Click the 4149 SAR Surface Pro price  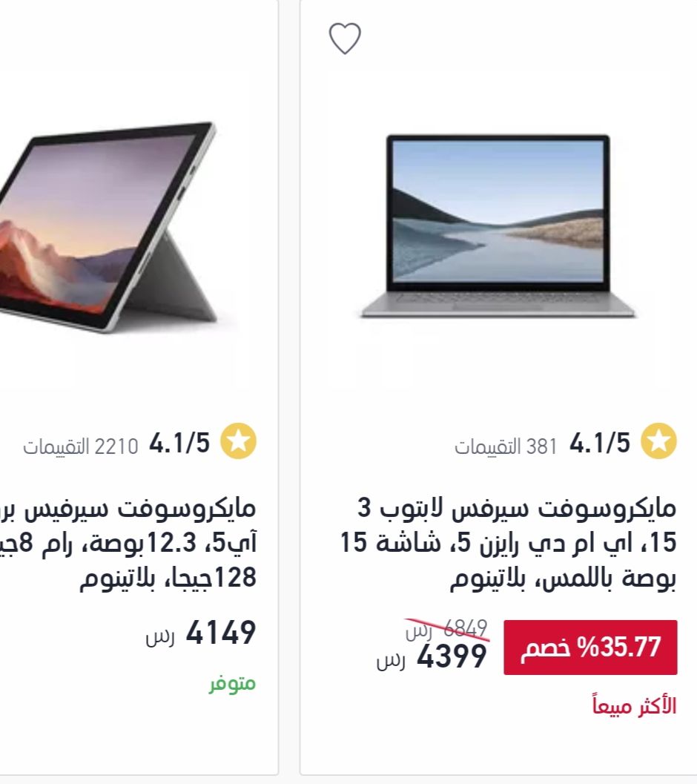[201, 633]
